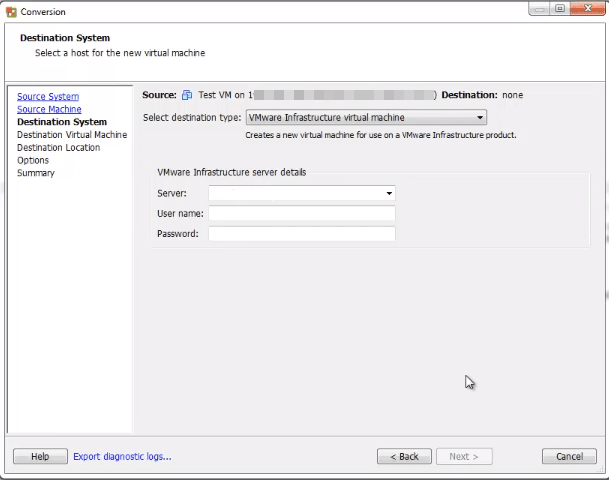Click the Destination Location step label
Viewport: 609px width, 480px height.
(x=58, y=148)
